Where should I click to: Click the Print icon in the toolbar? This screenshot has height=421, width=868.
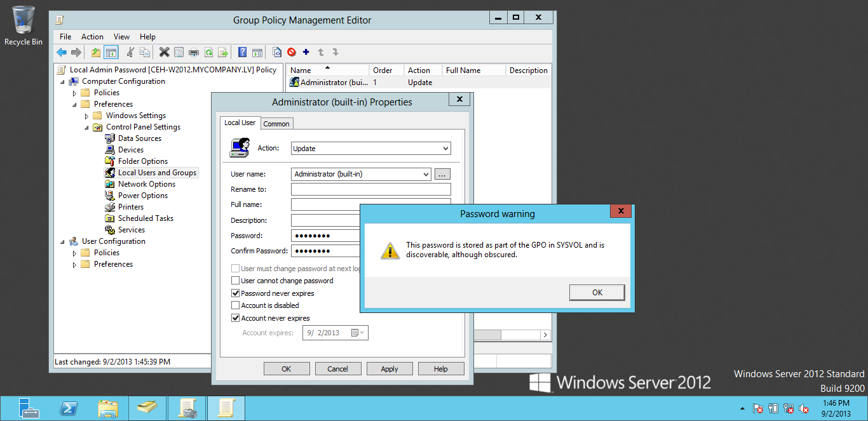[194, 52]
